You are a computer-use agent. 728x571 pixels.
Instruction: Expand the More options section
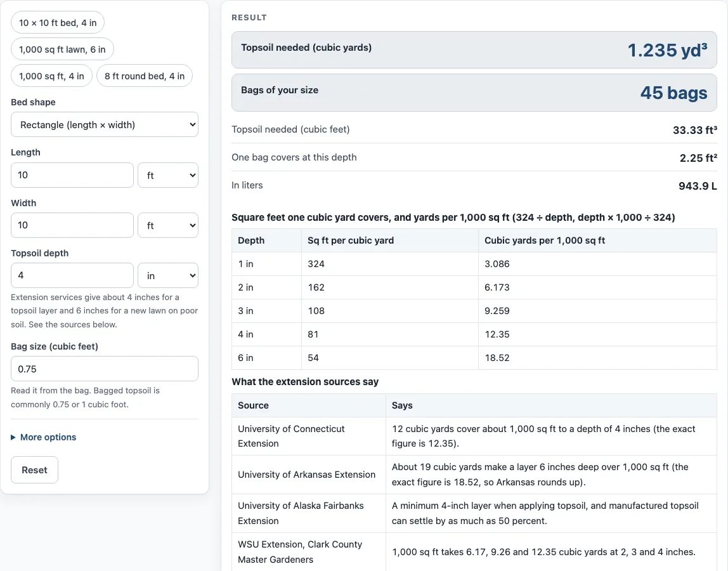click(x=44, y=437)
